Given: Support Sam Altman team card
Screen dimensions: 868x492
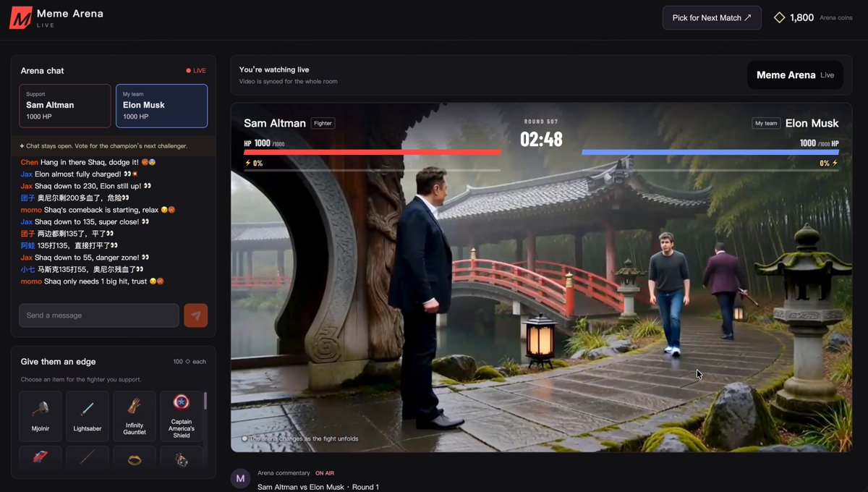Looking at the screenshot, I should [x=65, y=106].
